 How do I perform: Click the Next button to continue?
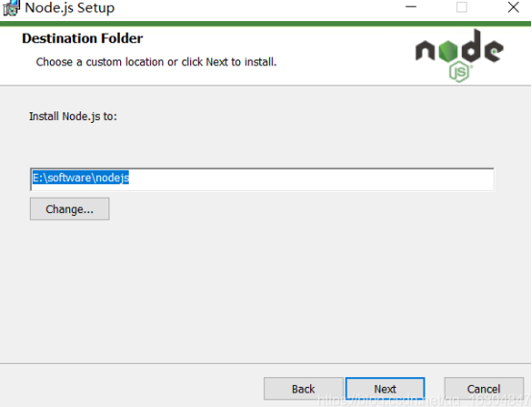click(x=385, y=389)
